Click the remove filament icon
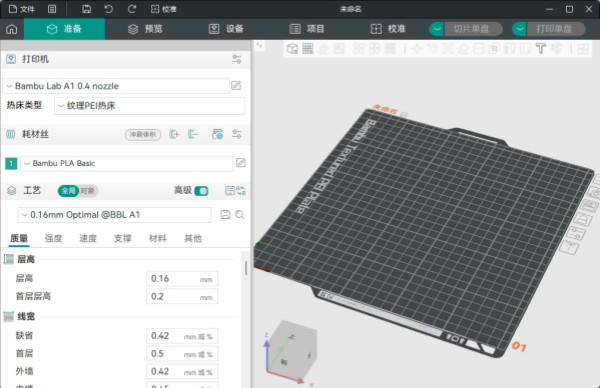This screenshot has width=600, height=388. click(x=193, y=134)
